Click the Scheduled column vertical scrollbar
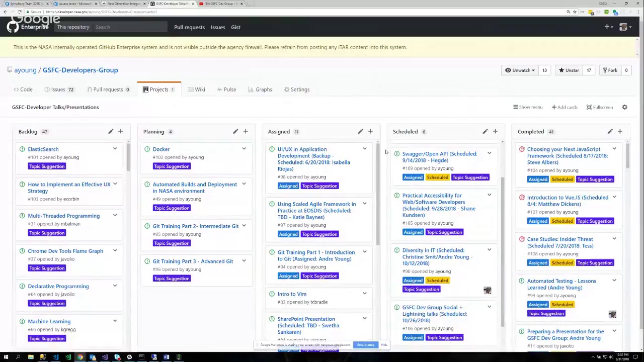 pos(502,251)
